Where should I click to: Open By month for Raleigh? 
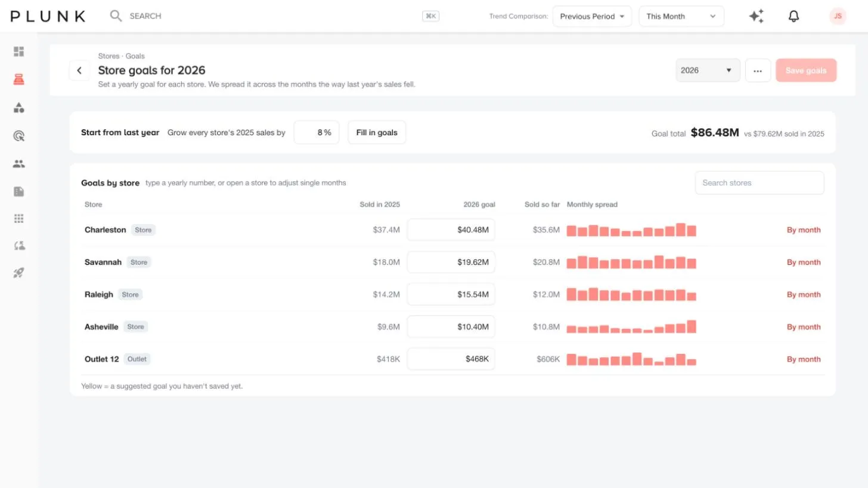(804, 294)
